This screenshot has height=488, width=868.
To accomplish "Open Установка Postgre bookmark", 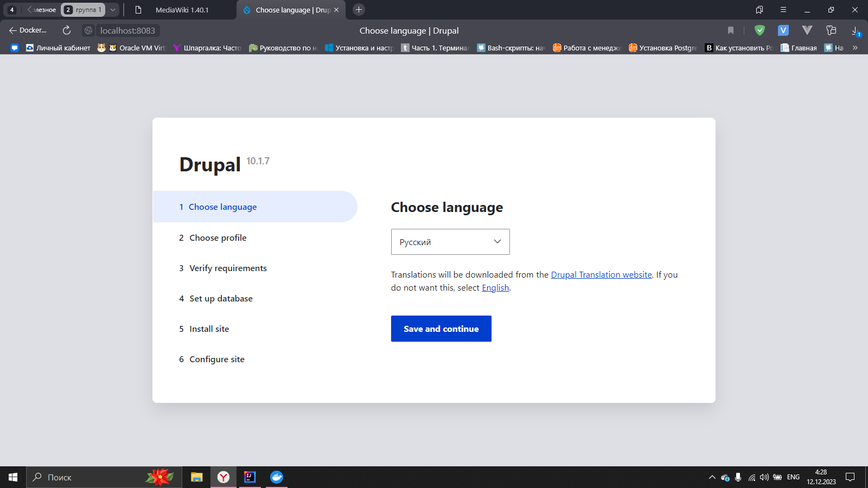I will [x=663, y=48].
